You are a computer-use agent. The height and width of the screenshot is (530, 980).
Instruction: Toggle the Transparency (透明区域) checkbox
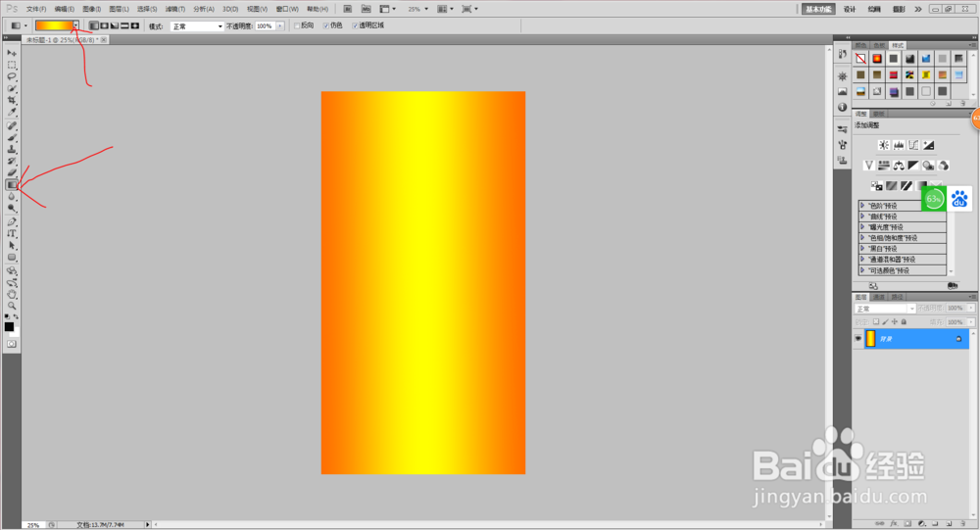coord(355,25)
